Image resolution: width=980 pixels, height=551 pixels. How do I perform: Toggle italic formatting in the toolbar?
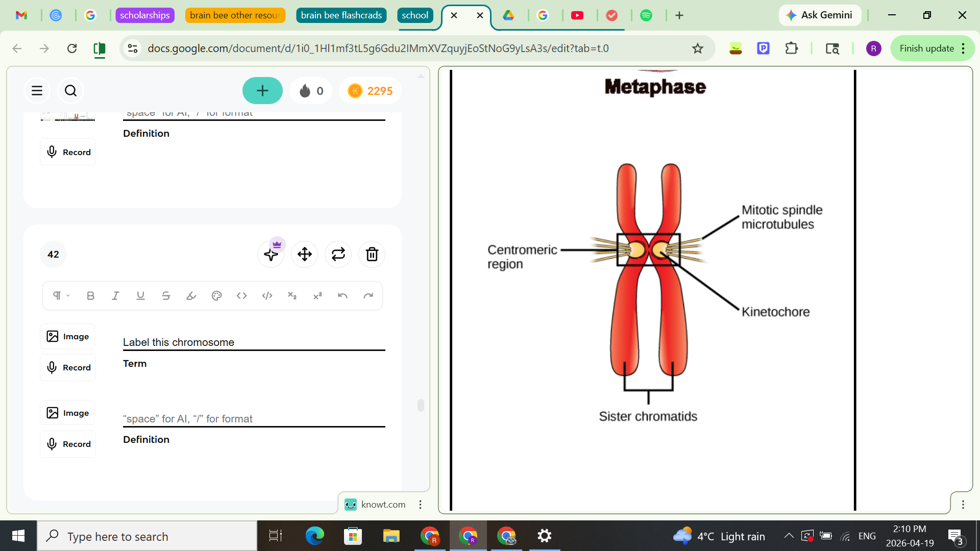pos(115,295)
